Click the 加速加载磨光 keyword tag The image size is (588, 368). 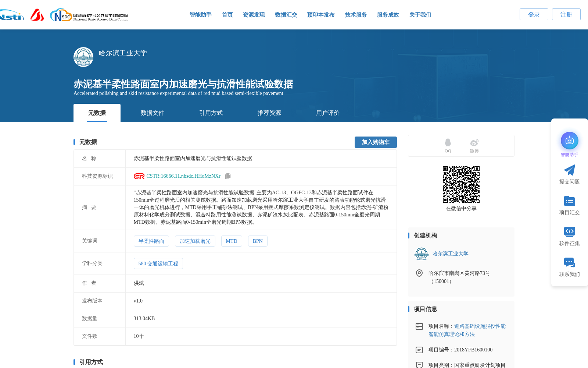click(x=195, y=241)
